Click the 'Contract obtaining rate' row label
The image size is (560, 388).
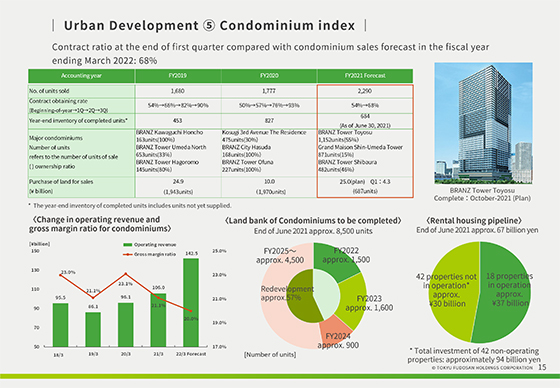[58, 101]
